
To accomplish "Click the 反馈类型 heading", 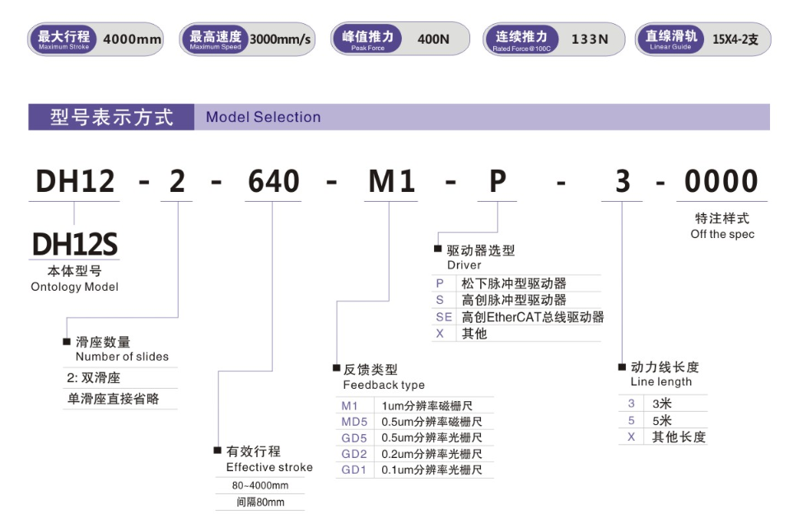I will [x=371, y=369].
